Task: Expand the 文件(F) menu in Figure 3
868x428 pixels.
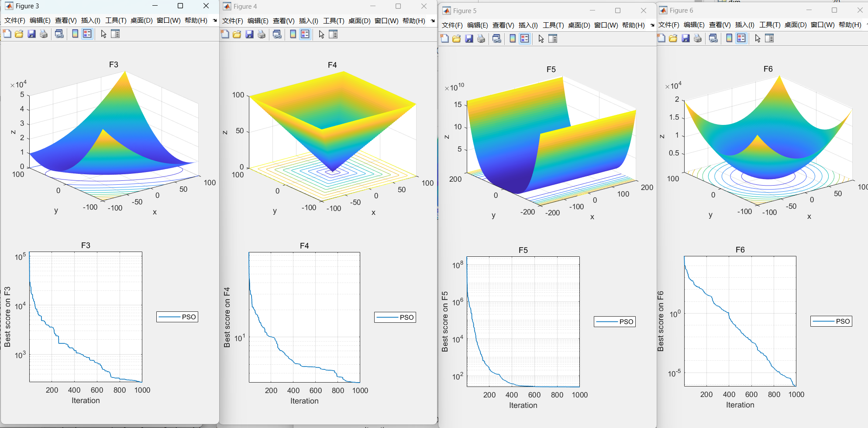Action: [15, 21]
